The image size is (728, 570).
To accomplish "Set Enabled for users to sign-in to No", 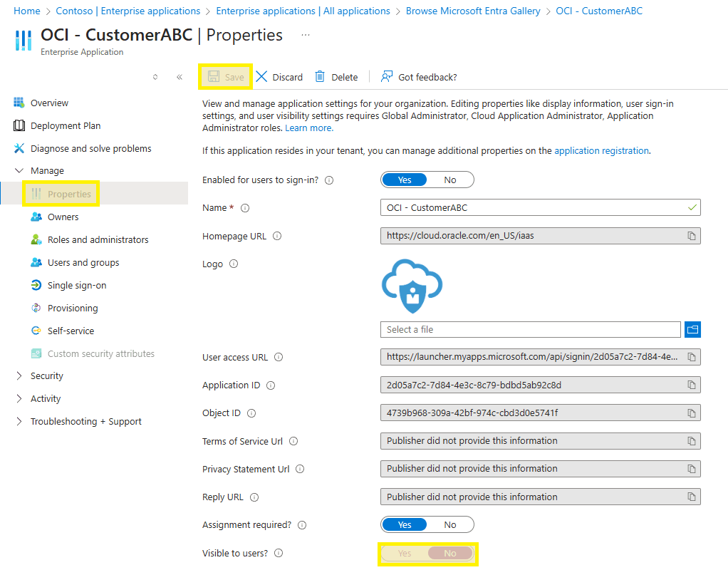I will click(x=449, y=180).
